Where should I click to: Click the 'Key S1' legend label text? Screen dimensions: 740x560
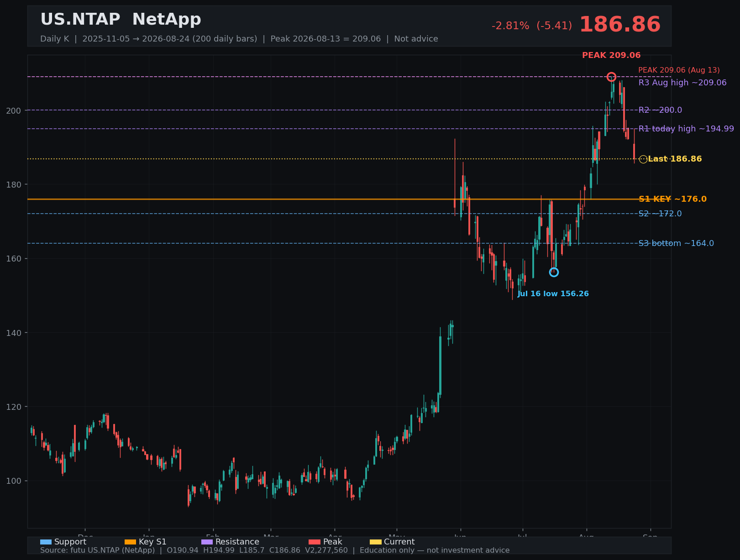click(152, 542)
